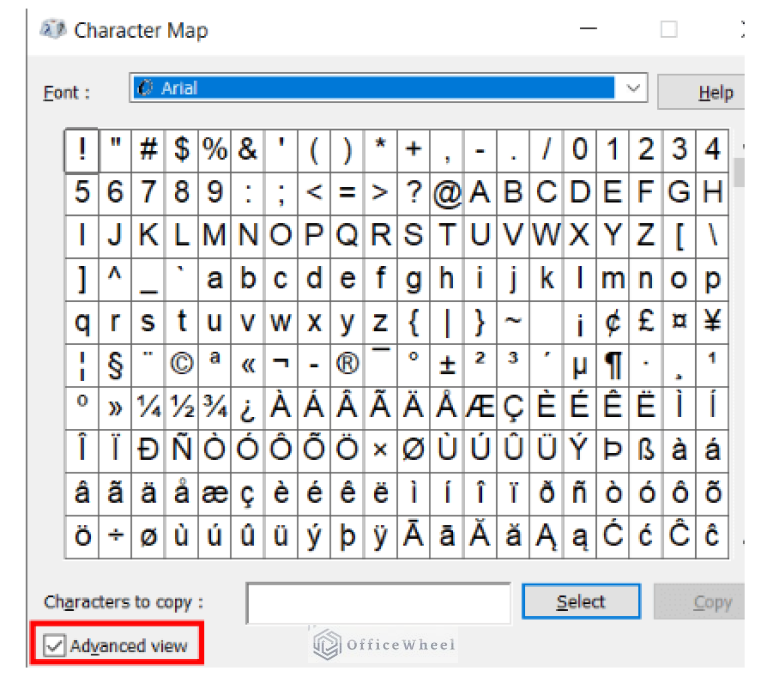Select the copyright symbol © in grid

coord(181,366)
